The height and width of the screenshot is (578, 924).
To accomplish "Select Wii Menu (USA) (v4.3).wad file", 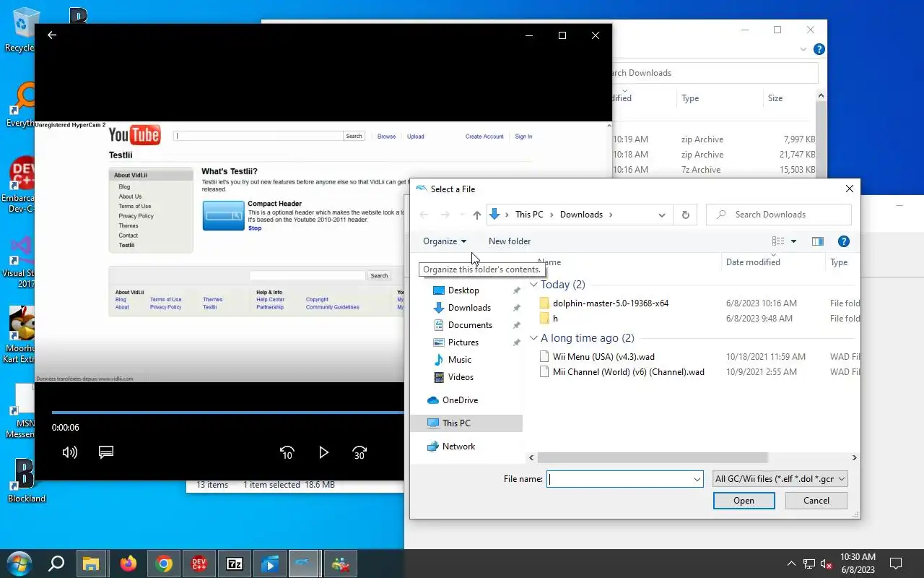I will click(x=603, y=357).
